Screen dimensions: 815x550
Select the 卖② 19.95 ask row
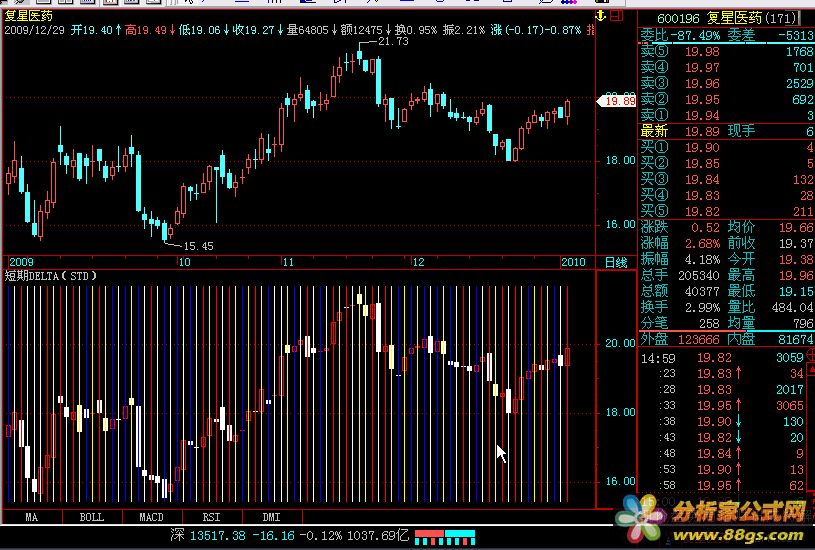coord(727,99)
